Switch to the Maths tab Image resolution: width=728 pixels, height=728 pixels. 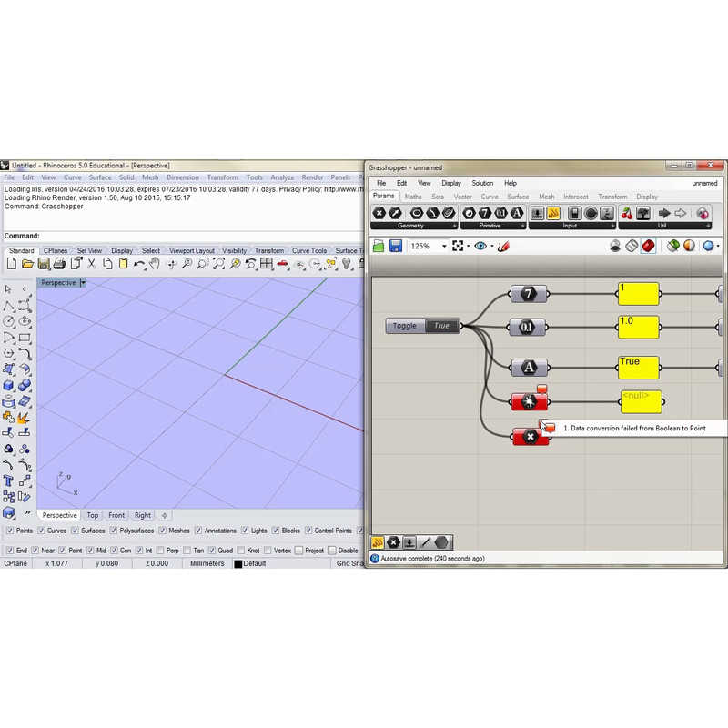(413, 197)
